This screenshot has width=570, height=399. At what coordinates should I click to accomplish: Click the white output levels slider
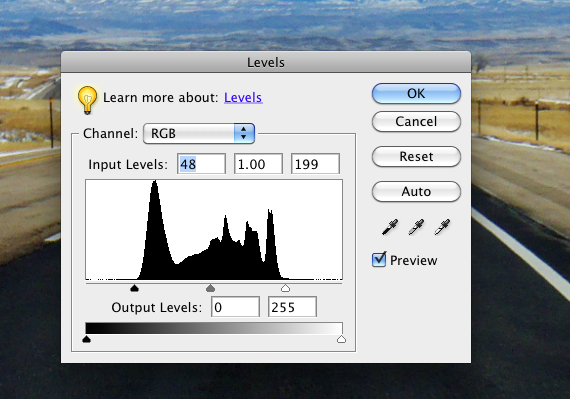tap(341, 339)
